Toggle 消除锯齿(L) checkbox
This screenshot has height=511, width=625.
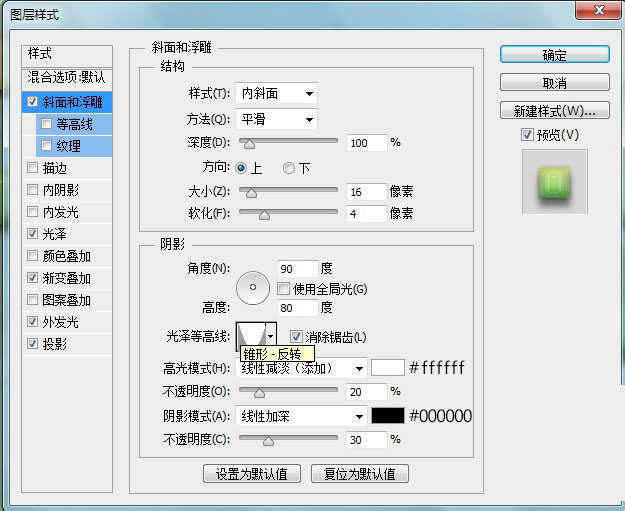point(296,337)
